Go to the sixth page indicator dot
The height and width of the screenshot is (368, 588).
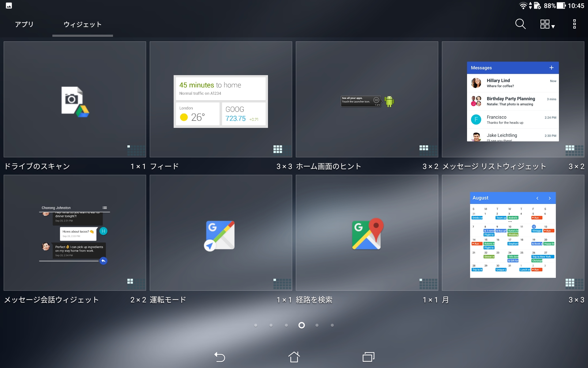tap(332, 325)
